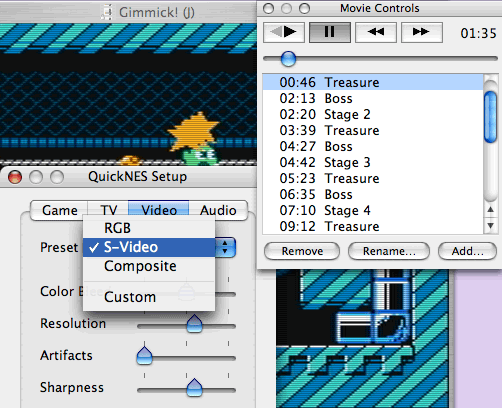Click the marker list scroll down arrow
502x408 pixels.
tap(491, 226)
